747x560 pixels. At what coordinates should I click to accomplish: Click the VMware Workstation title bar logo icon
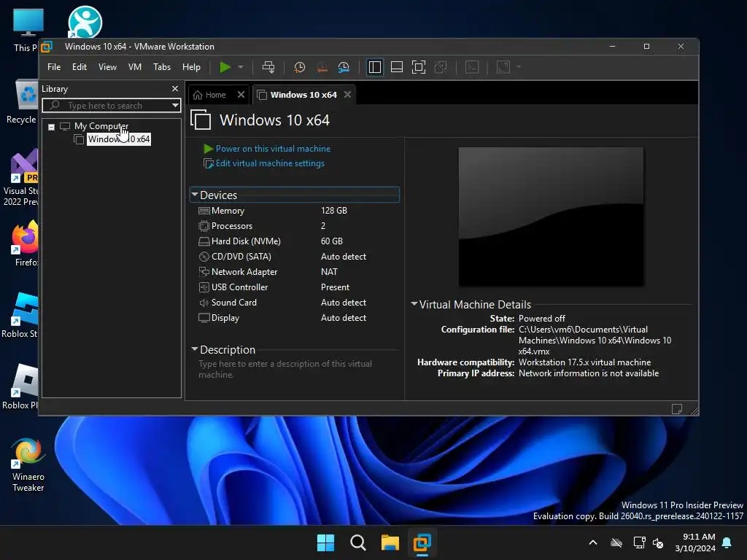[x=47, y=47]
